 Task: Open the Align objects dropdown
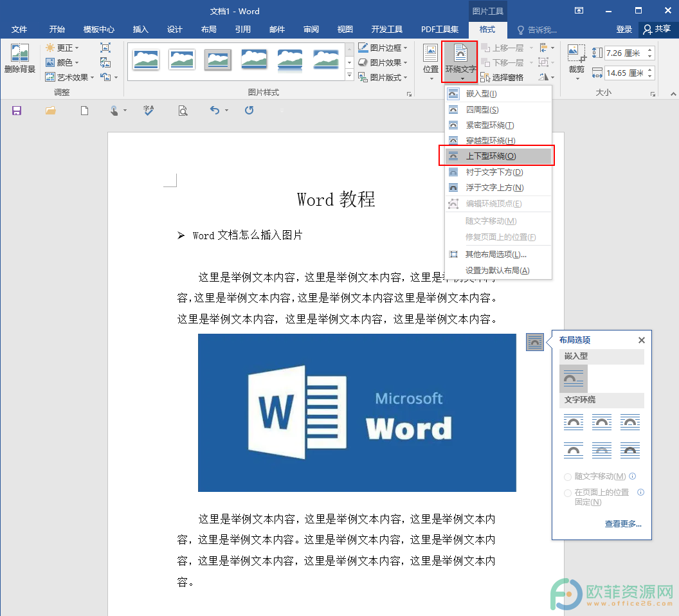click(x=547, y=48)
